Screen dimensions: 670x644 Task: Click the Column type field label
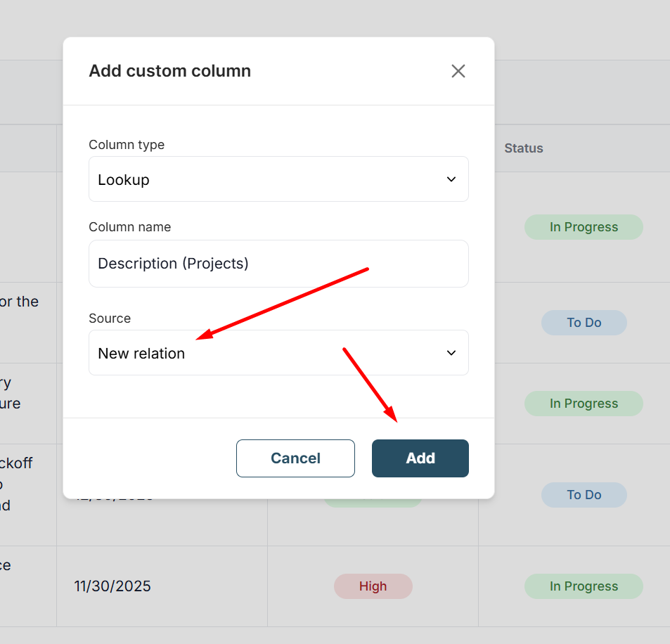127,145
